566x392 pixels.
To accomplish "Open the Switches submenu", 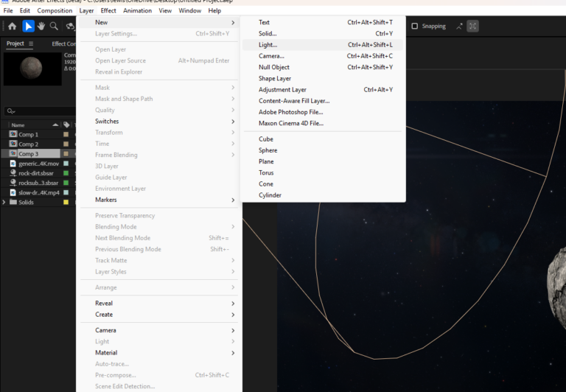I will tap(159, 122).
